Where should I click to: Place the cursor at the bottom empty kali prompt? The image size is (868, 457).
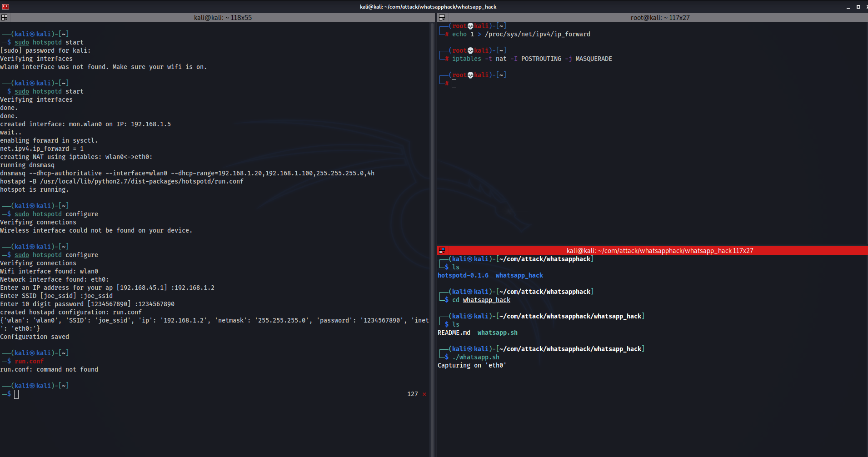(16, 394)
